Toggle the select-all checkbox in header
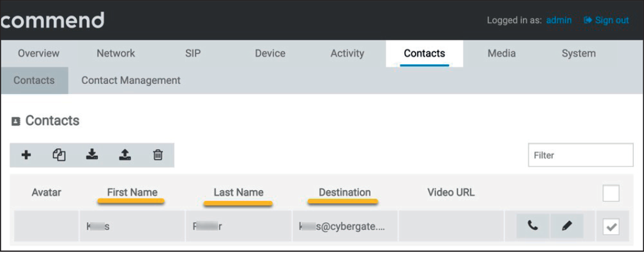The image size is (644, 253). [x=611, y=194]
